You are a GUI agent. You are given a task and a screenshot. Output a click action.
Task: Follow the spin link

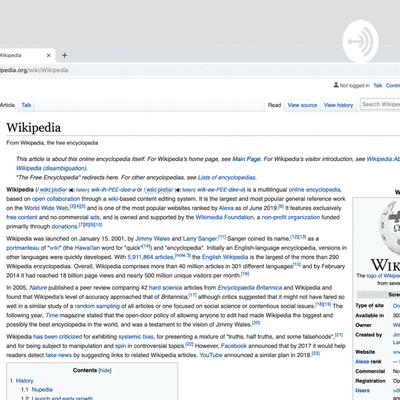tap(120, 346)
